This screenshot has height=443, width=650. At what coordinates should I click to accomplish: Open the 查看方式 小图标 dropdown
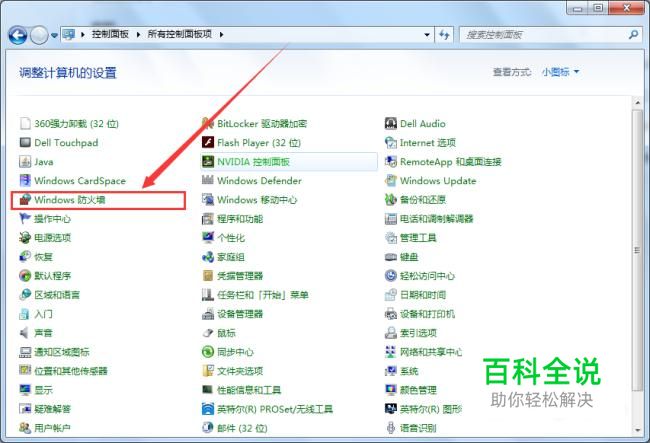pos(560,72)
